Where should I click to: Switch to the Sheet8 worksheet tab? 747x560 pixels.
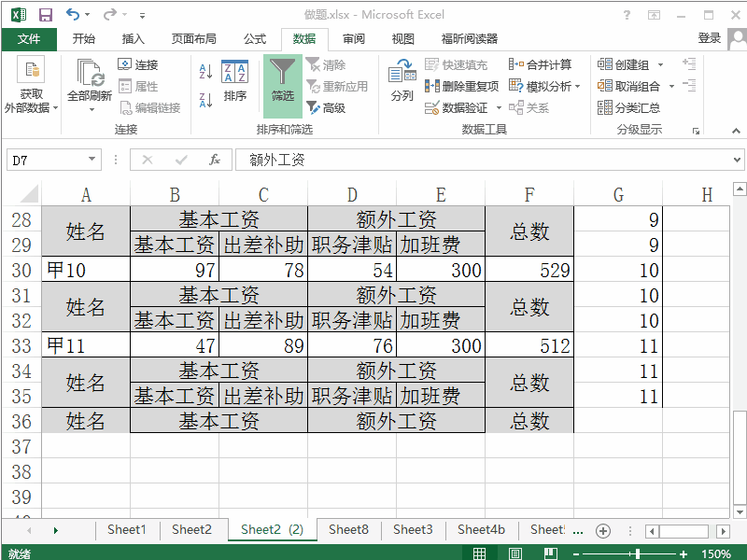pyautogui.click(x=347, y=529)
